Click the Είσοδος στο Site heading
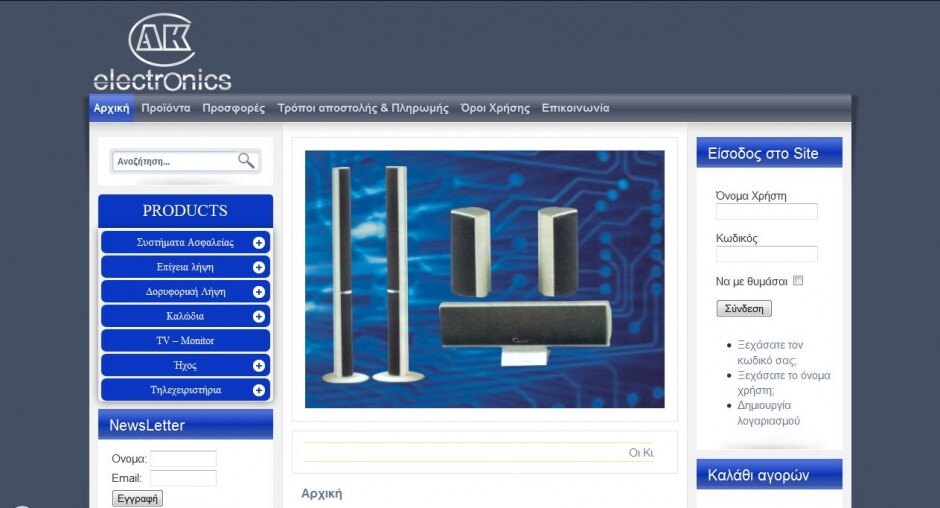The height and width of the screenshot is (508, 940). point(769,153)
